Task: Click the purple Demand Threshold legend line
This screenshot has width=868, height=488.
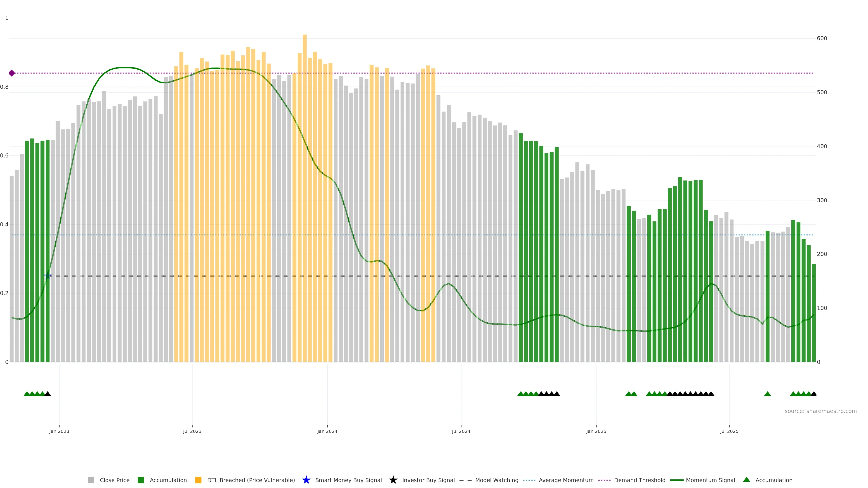Action: tap(604, 480)
